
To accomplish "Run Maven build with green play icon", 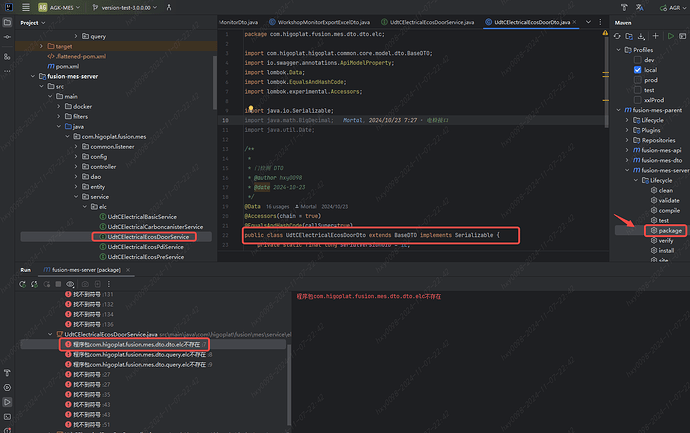I will tap(671, 36).
